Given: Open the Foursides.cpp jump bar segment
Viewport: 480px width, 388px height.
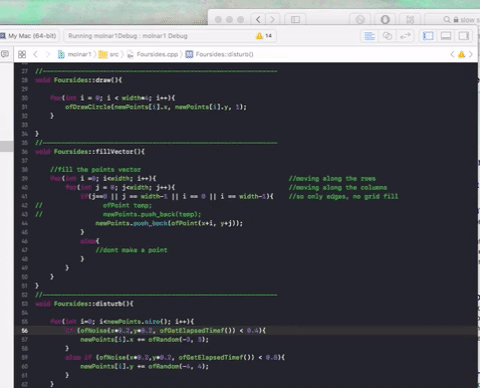Looking at the screenshot, I should click(152, 54).
